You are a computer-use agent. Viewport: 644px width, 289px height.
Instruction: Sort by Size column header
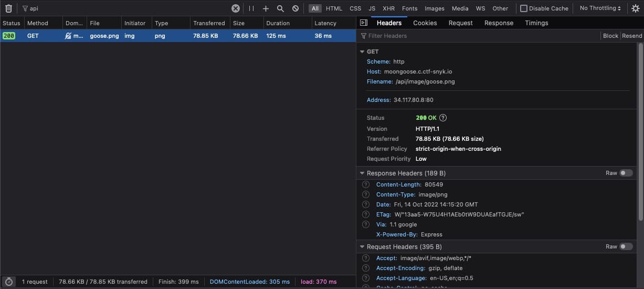247,23
